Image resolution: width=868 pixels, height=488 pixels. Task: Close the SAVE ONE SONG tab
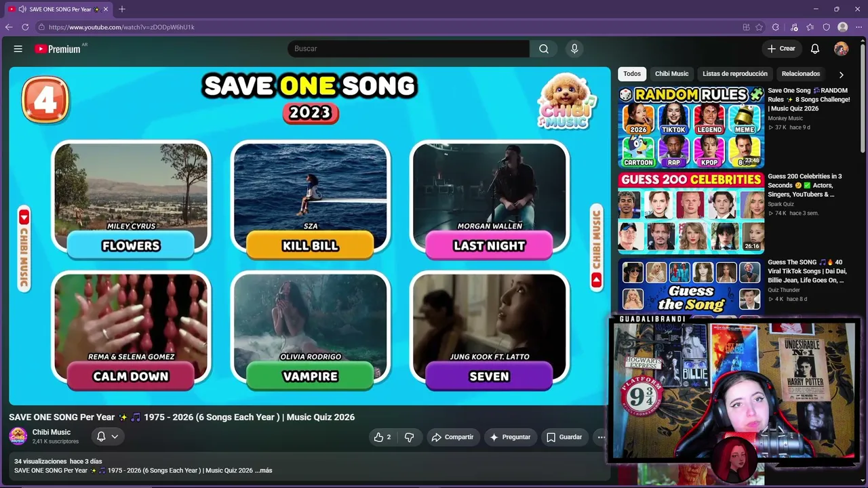[x=106, y=9]
